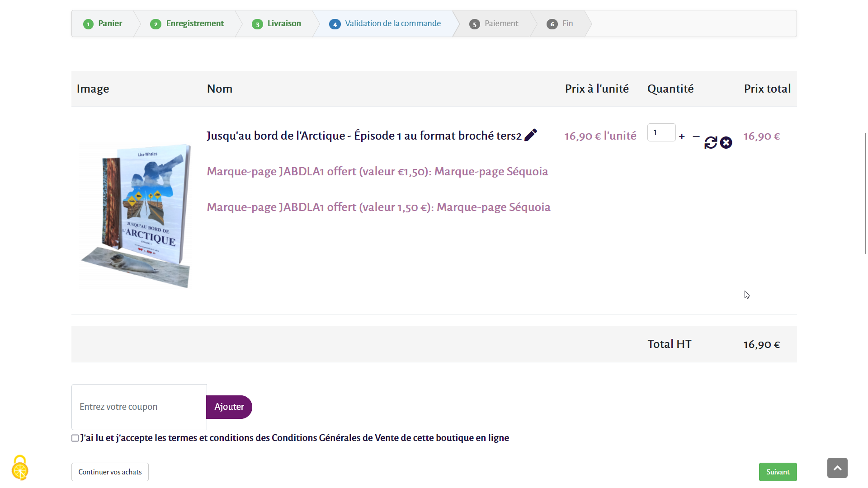Click the green Suivant button

click(x=778, y=472)
